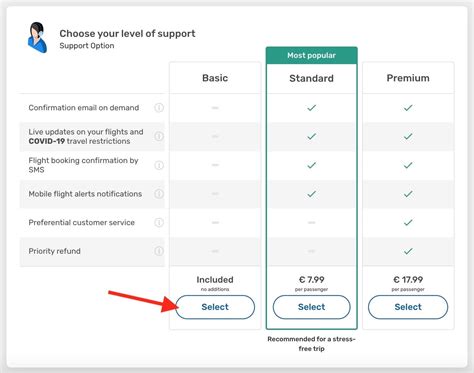
Task: Select the Premium € 17.99 plan
Action: click(x=408, y=307)
